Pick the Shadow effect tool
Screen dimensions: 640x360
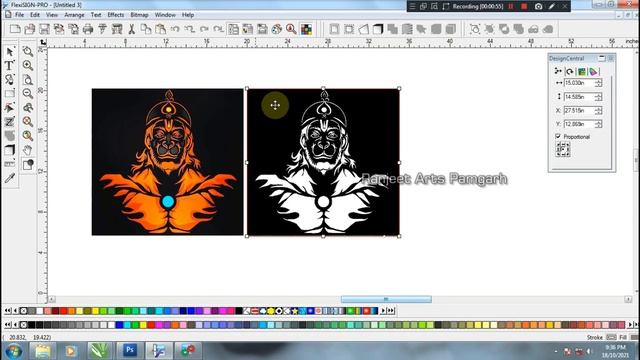pyautogui.click(x=10, y=150)
